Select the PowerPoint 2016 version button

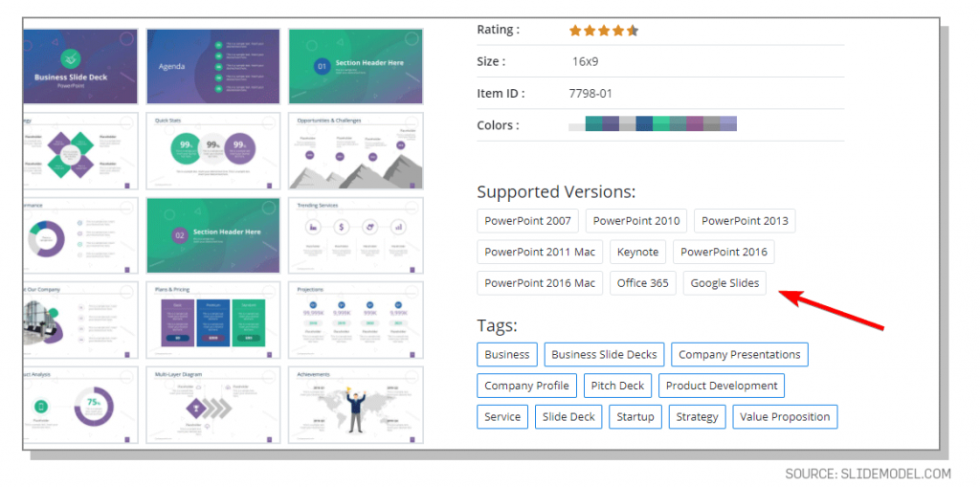click(x=724, y=252)
